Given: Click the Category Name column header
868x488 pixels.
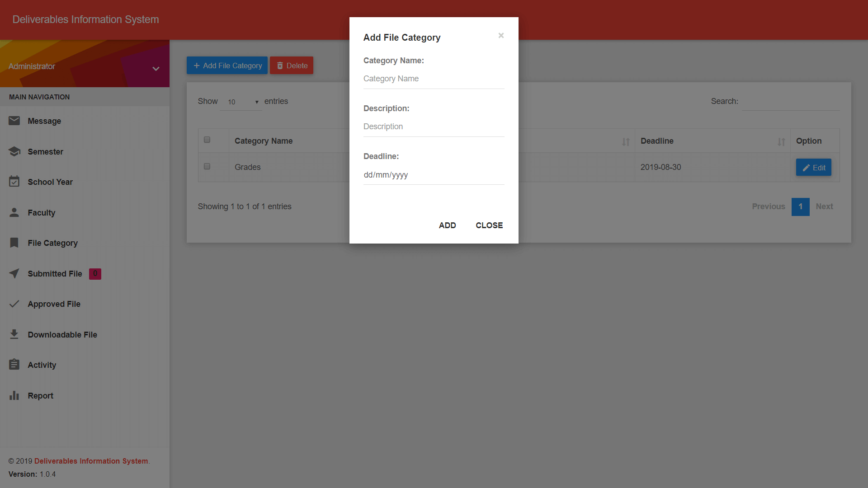Looking at the screenshot, I should [x=264, y=141].
